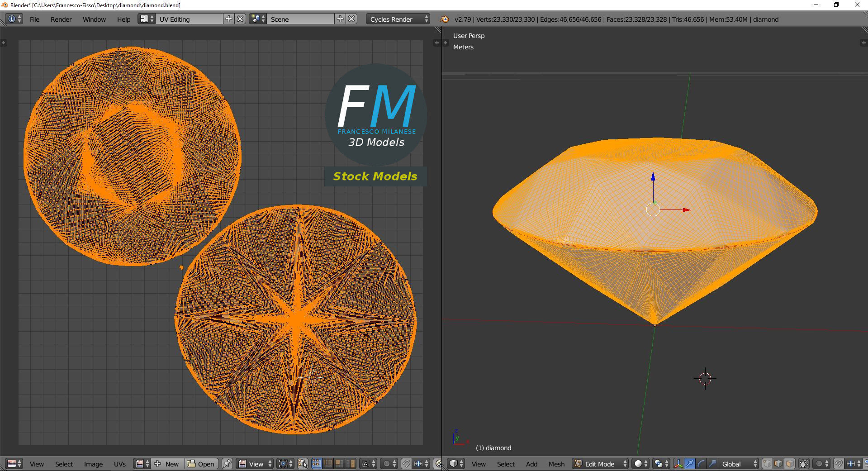Open the Mesh menu

point(556,464)
